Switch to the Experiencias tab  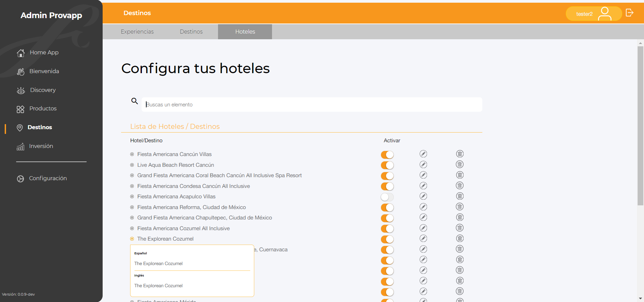137,32
